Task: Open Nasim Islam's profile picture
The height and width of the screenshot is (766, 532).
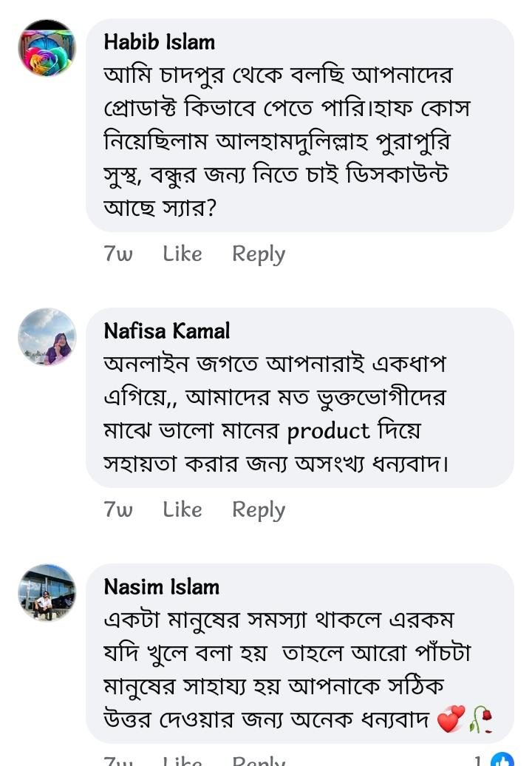Action: pyautogui.click(x=47, y=593)
